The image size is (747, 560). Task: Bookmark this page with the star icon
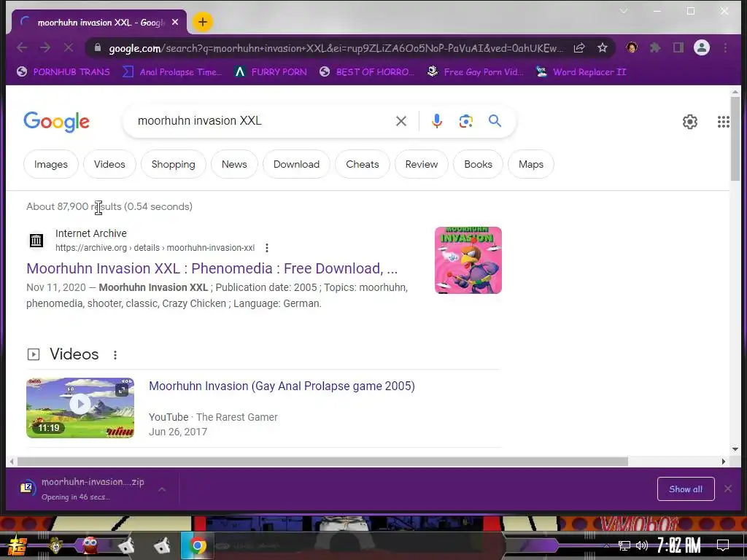(x=602, y=47)
